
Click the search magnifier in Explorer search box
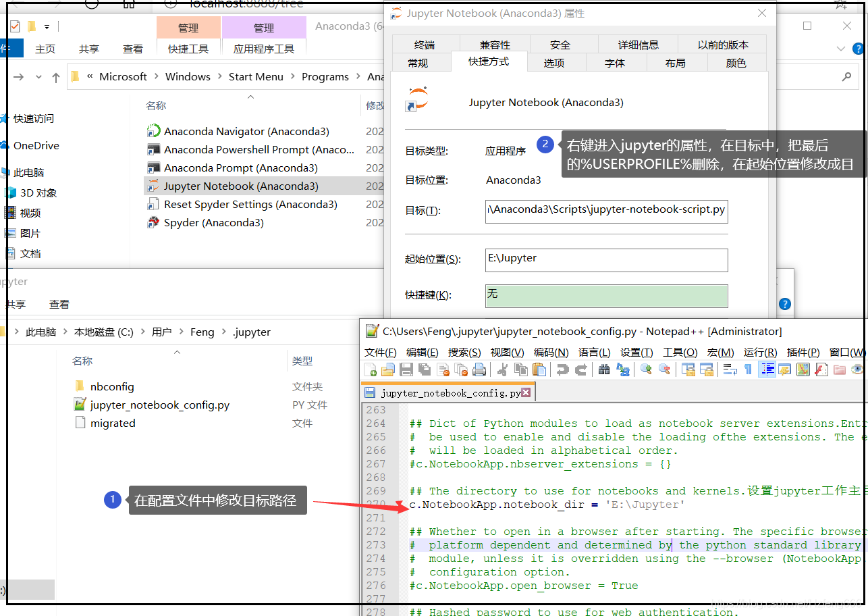coord(846,77)
